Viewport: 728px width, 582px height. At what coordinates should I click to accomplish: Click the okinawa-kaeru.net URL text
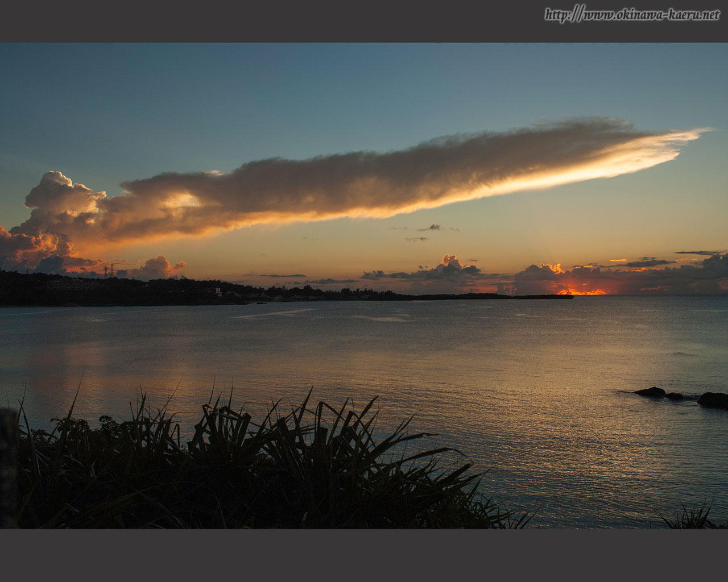632,15
